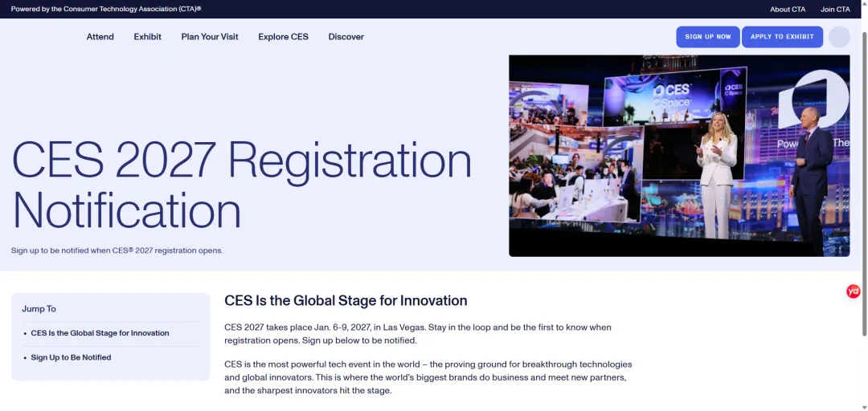Click the CES 2027 Registration Notification heading
The height and width of the screenshot is (411, 868).
[x=242, y=185]
